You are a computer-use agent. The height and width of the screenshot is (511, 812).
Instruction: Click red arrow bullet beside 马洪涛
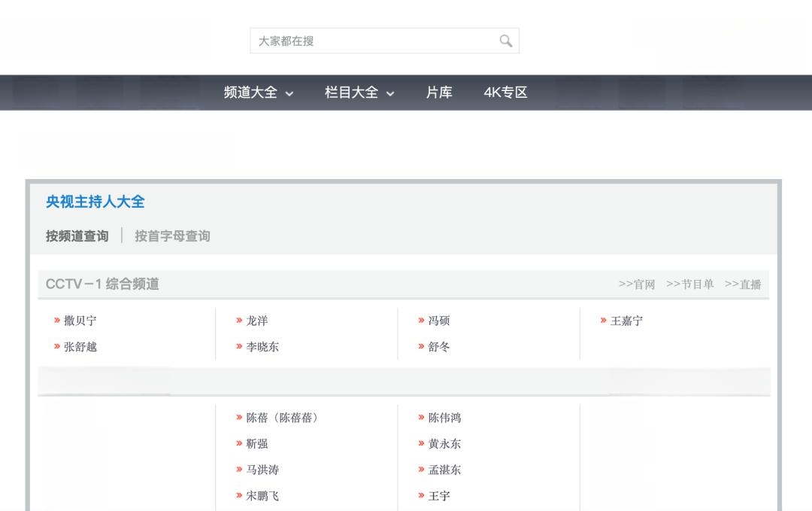point(239,469)
